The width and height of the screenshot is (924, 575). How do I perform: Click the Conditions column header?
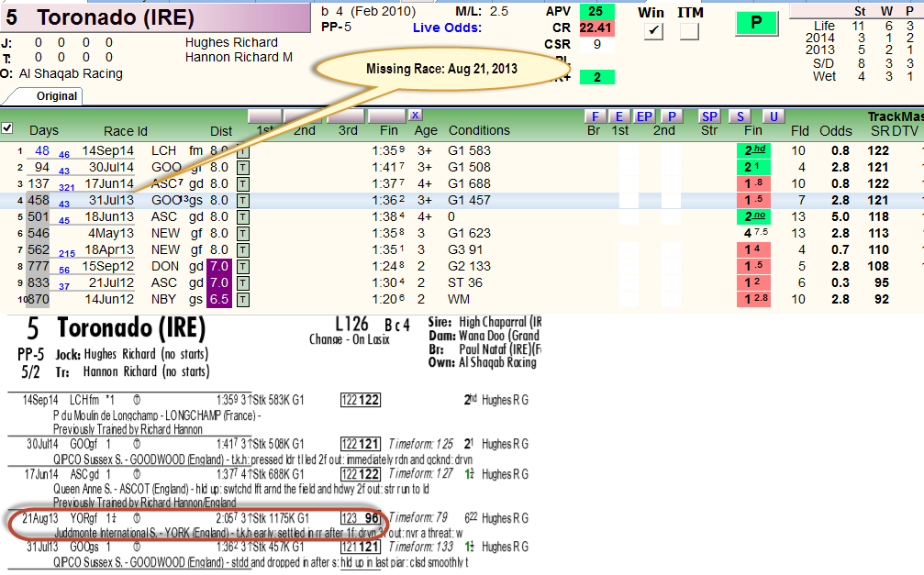click(479, 130)
